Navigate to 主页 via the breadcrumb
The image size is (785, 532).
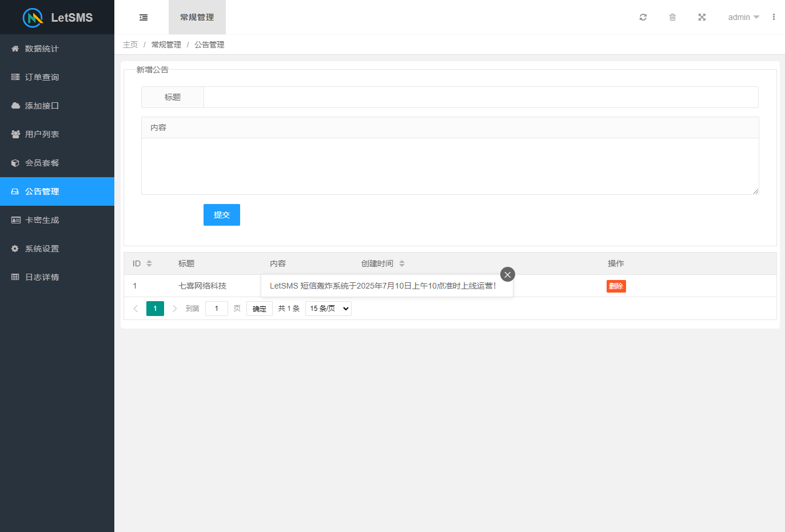point(130,44)
